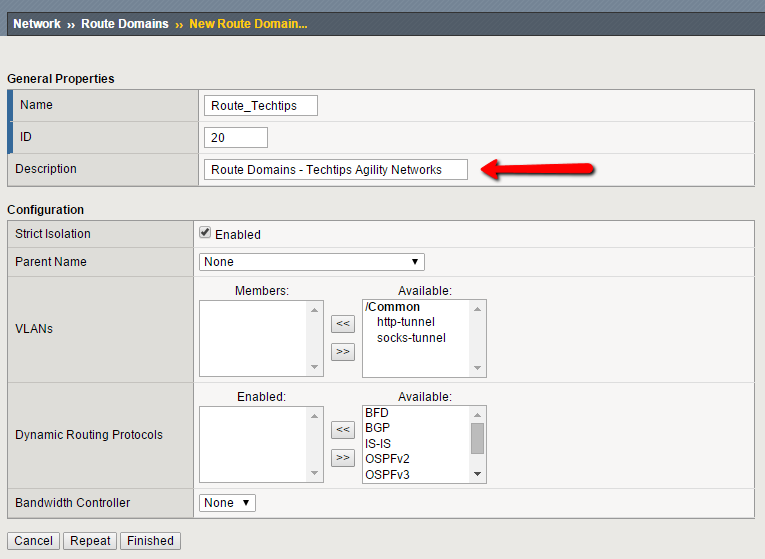765x559 pixels.
Task: Click the Repeat button
Action: tap(90, 541)
